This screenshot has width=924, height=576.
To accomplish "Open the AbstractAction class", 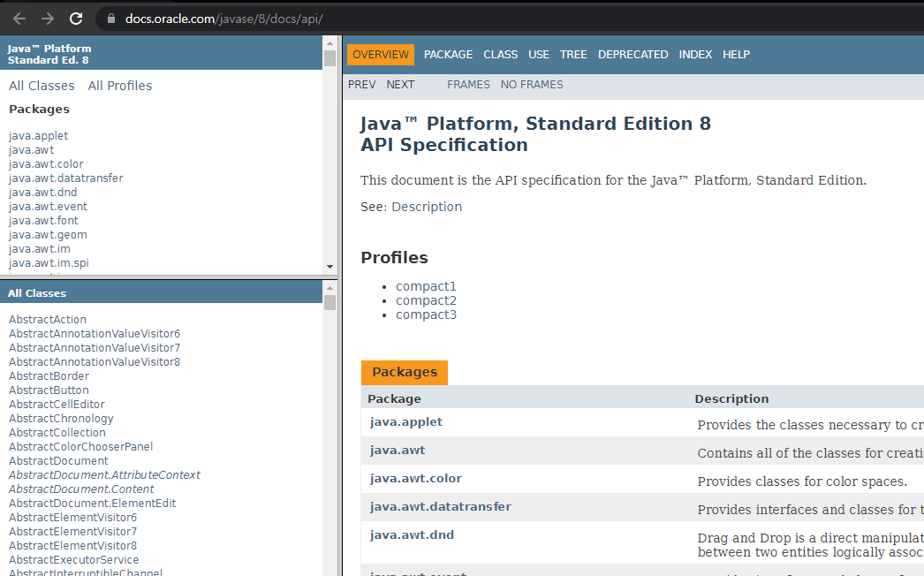I will (x=47, y=320).
